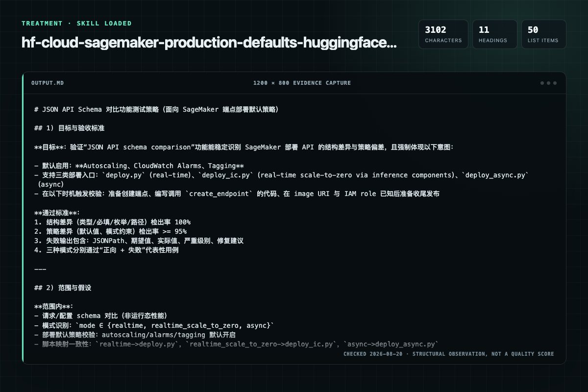Click the "部署默认策略校验" list item
588x392 pixels.
[x=135, y=335]
